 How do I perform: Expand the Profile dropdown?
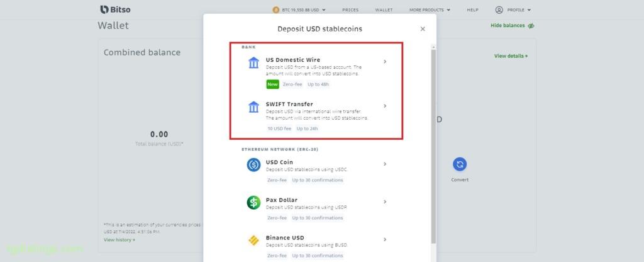[519, 10]
